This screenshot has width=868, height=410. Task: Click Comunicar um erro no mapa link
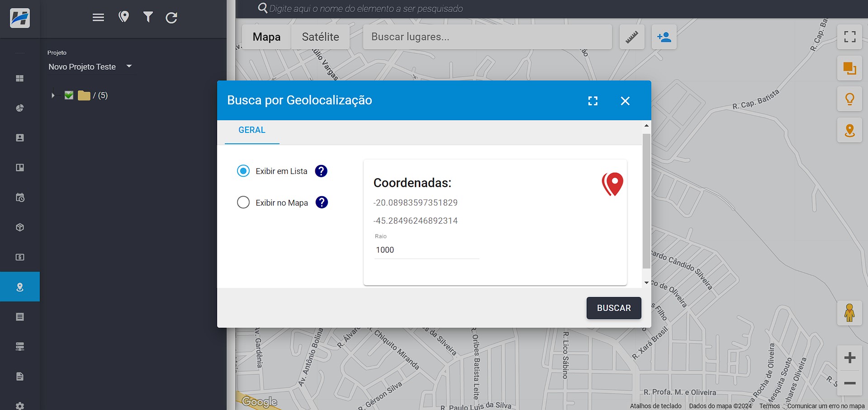pos(826,406)
